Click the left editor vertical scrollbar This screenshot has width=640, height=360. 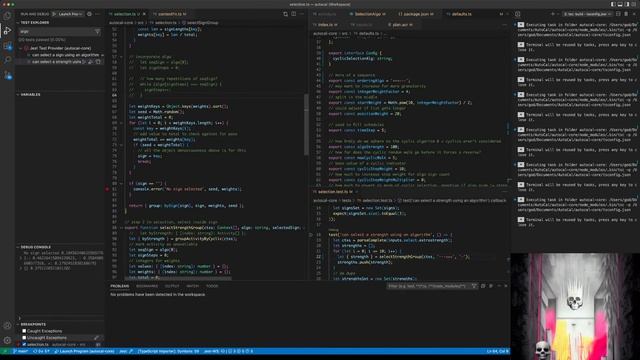click(307, 124)
